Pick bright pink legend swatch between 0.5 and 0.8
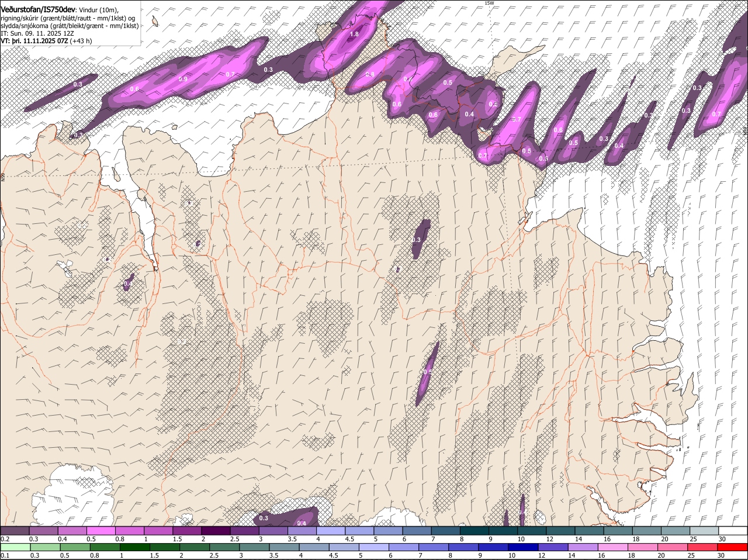The width and height of the screenshot is (748, 560). (x=101, y=530)
